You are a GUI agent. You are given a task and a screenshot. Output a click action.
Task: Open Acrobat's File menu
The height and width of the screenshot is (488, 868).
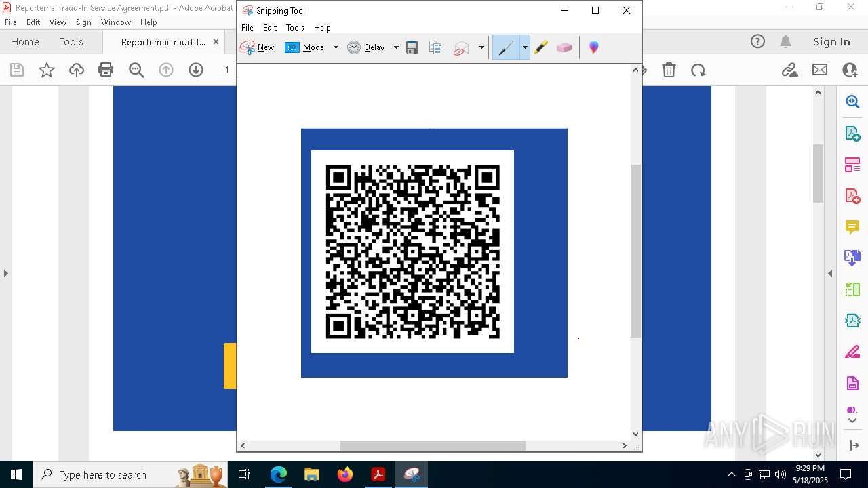11,22
